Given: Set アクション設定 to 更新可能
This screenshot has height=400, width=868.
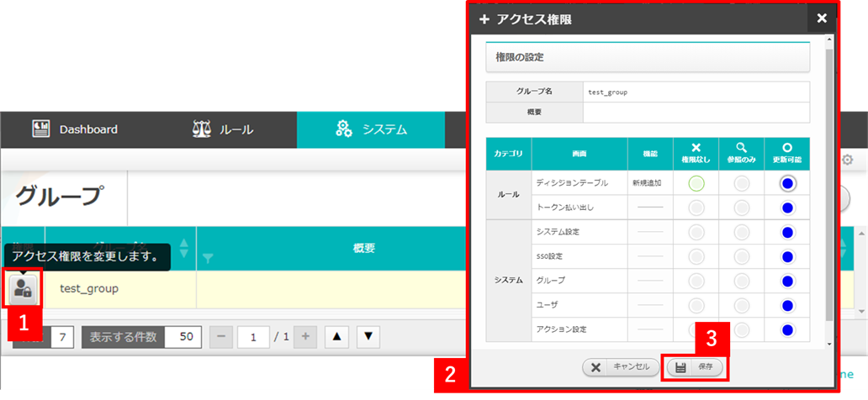Looking at the screenshot, I should 788,329.
